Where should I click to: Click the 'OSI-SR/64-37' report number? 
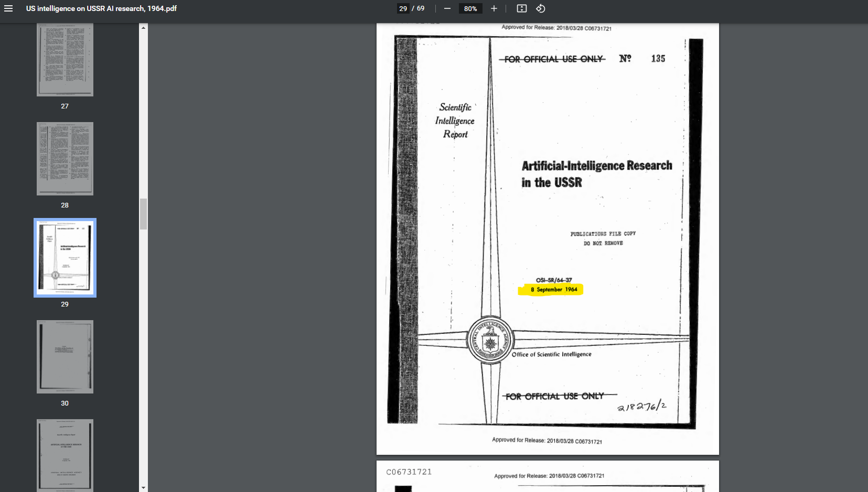pyautogui.click(x=554, y=280)
